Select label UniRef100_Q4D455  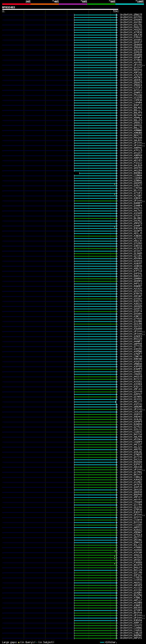(x=131, y=183)
